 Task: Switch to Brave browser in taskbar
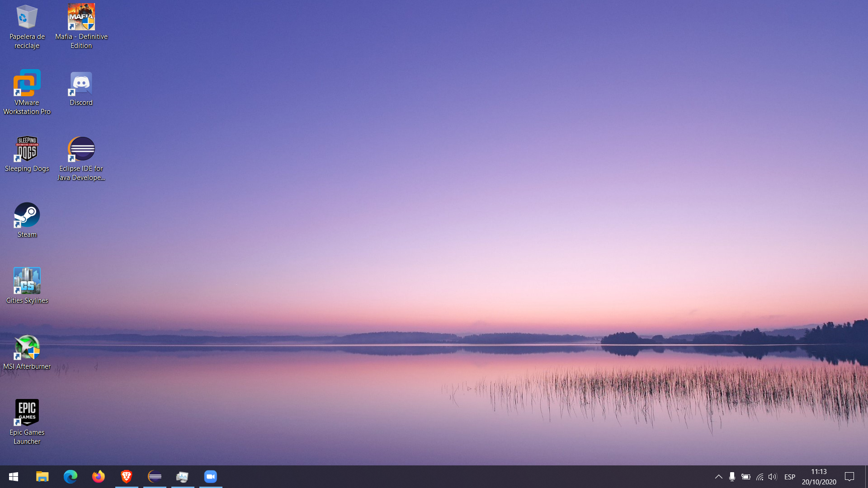click(x=127, y=477)
